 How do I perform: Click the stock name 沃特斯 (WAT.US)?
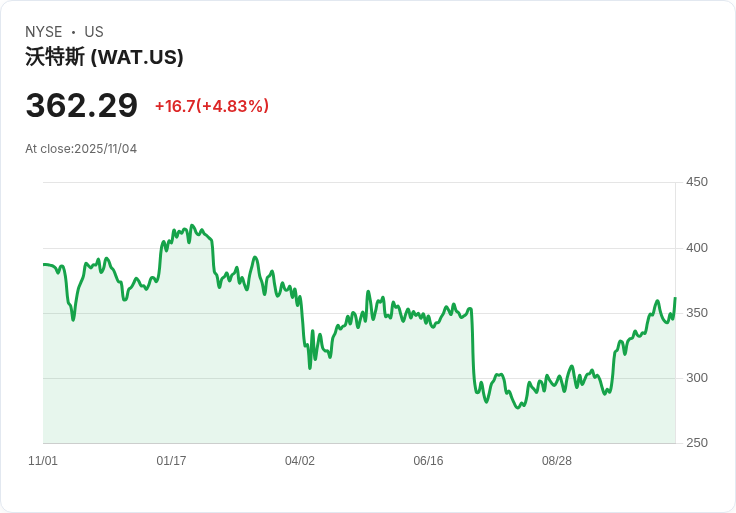(x=104, y=57)
